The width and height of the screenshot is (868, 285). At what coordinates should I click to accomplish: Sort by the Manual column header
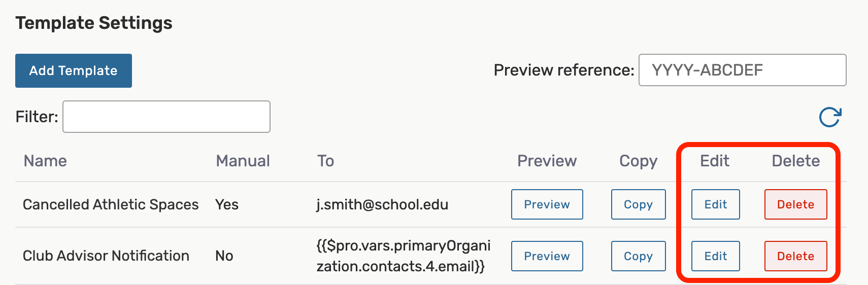(243, 161)
